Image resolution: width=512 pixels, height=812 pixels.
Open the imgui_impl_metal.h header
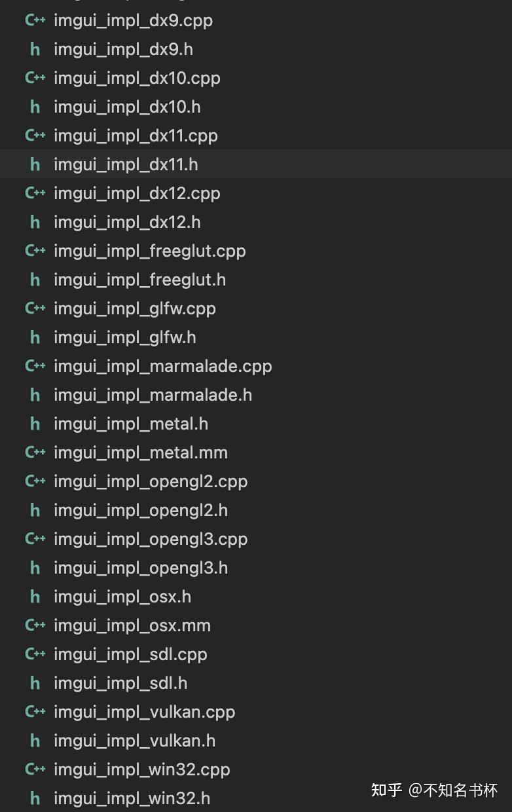[131, 424]
